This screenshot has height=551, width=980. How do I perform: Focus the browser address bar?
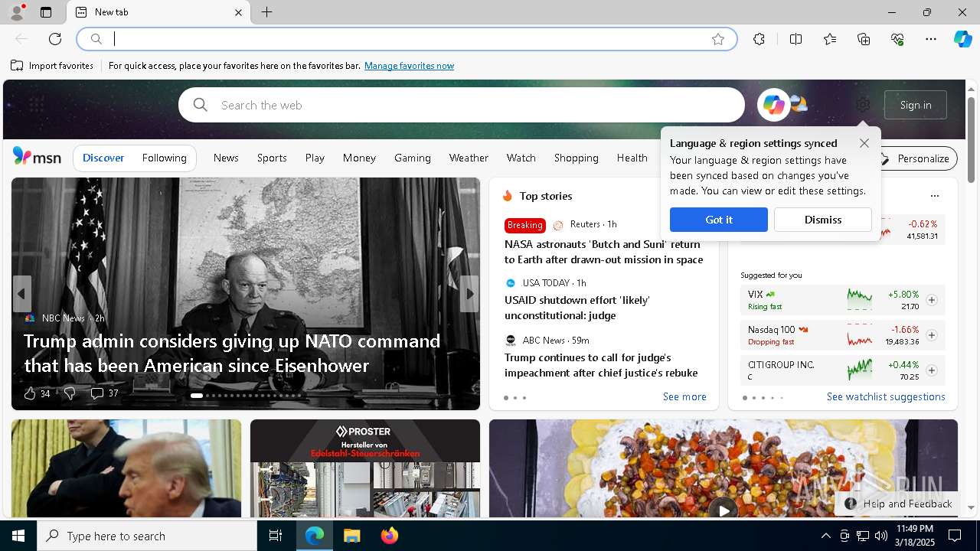(x=407, y=39)
